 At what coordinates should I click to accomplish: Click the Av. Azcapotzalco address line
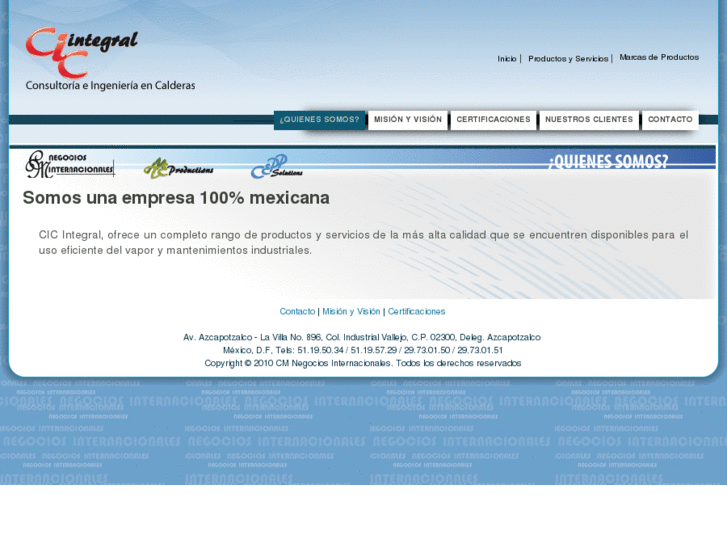coord(362,337)
